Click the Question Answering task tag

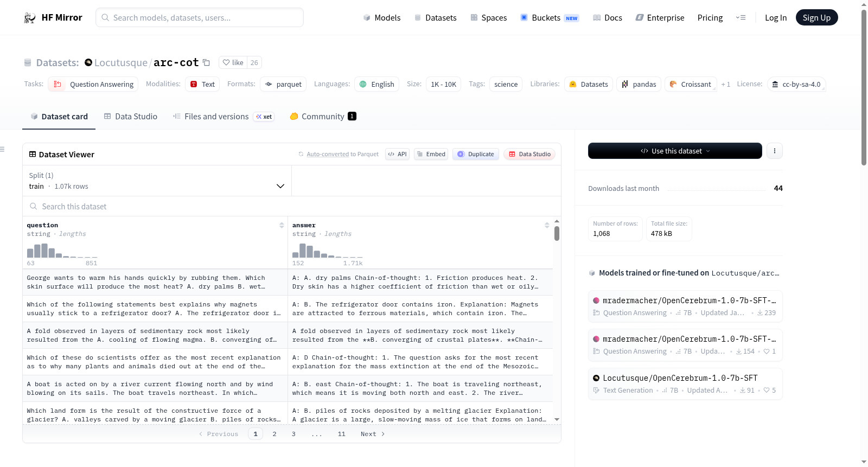(93, 84)
